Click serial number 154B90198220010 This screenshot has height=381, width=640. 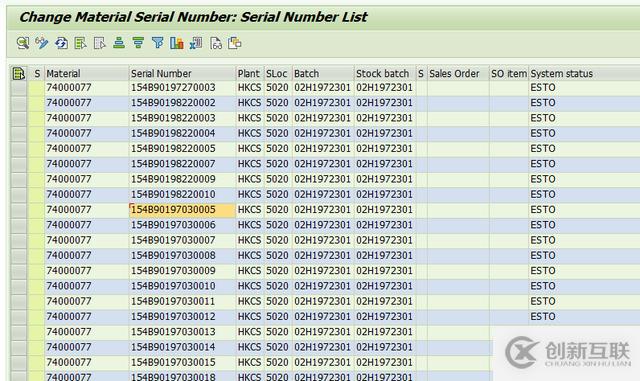tap(173, 194)
